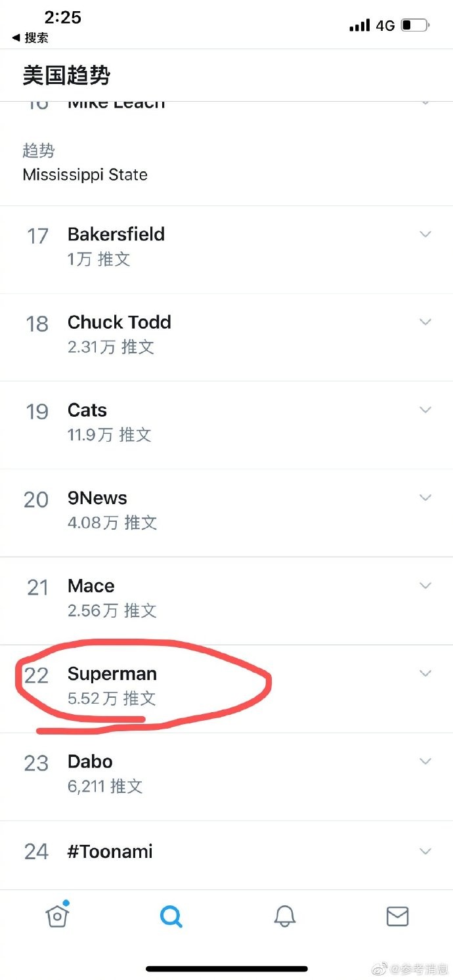This screenshot has width=453, height=980.
Task: Expand the Superman trend chevron
Action: coord(425,673)
